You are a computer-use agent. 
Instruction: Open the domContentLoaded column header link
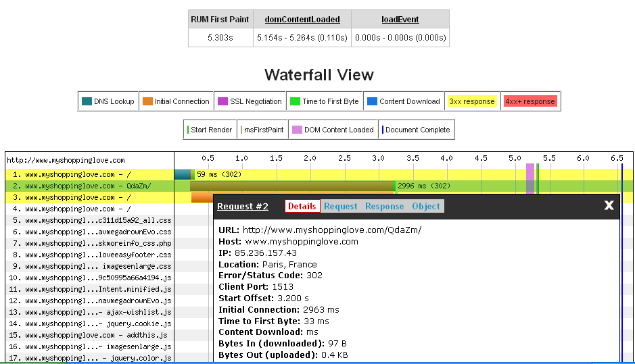tap(302, 19)
